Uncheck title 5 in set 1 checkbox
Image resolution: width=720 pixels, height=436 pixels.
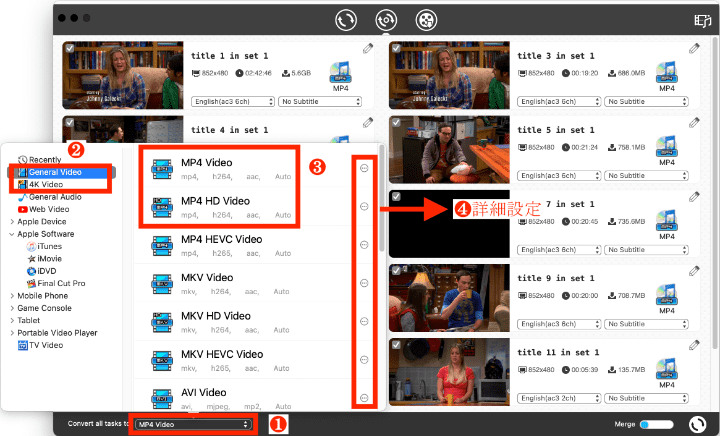[396, 123]
